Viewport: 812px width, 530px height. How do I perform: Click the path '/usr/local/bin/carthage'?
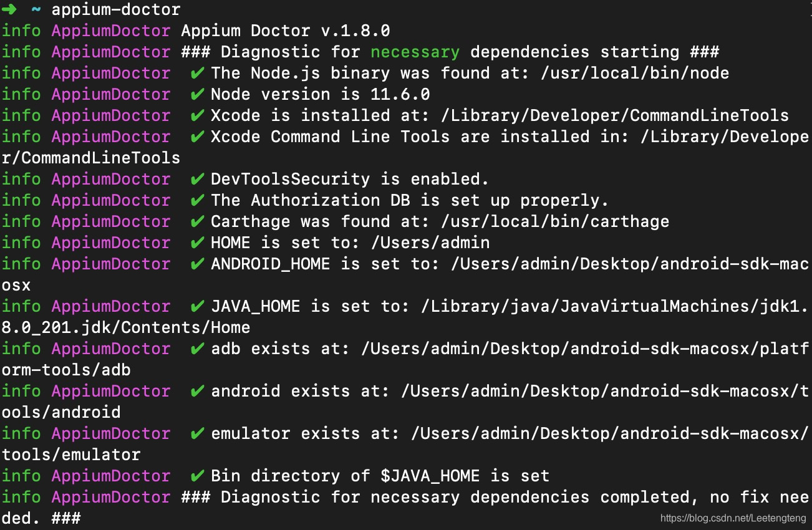[x=555, y=222]
